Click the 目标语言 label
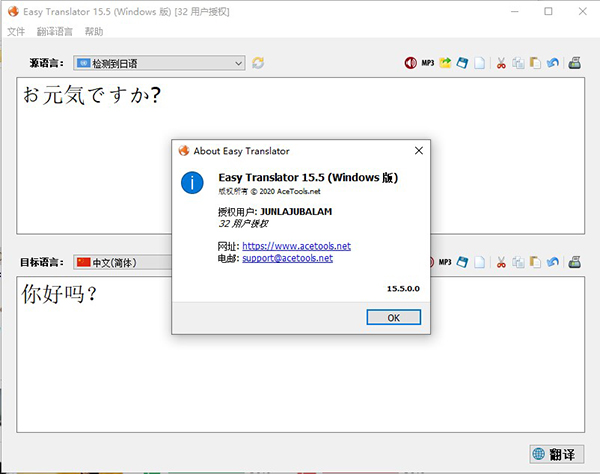600x474 pixels. pos(42,262)
